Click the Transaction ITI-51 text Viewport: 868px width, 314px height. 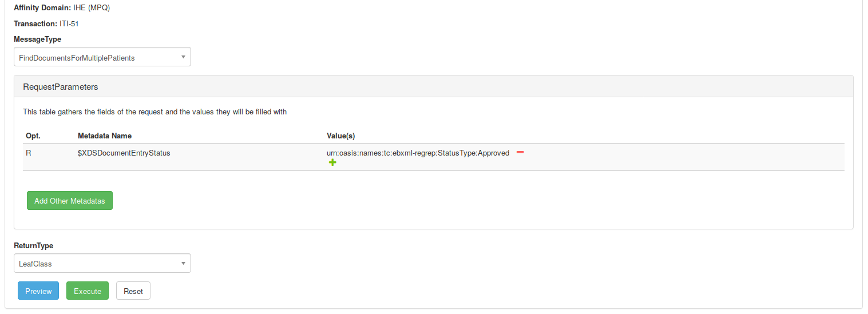(49, 23)
